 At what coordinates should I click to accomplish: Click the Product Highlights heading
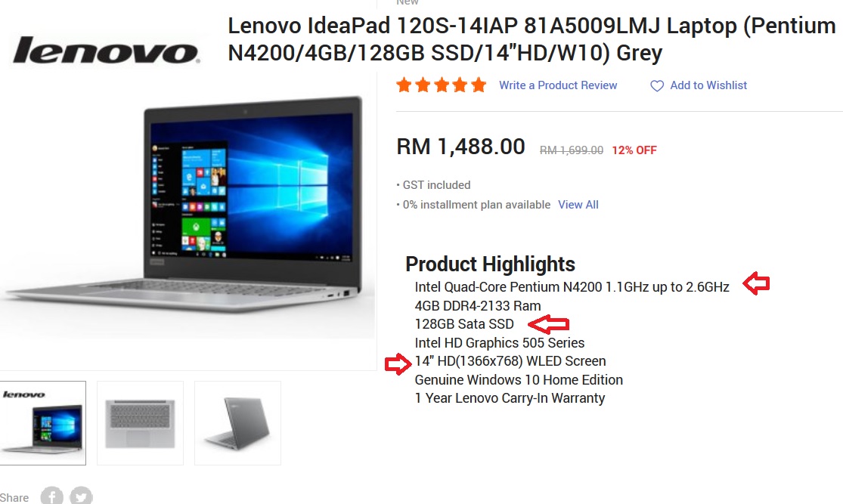coord(491,264)
